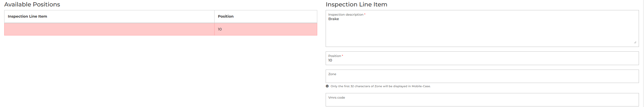Click the "Position" label in the form

pyautogui.click(x=335, y=56)
